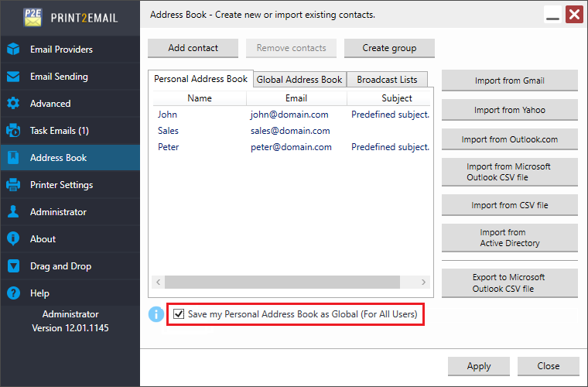
Task: Click the Administrator person icon
Action: [13, 211]
